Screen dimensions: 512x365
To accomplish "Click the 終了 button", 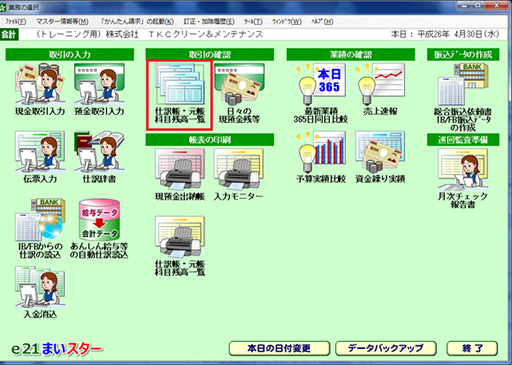I will 472,348.
